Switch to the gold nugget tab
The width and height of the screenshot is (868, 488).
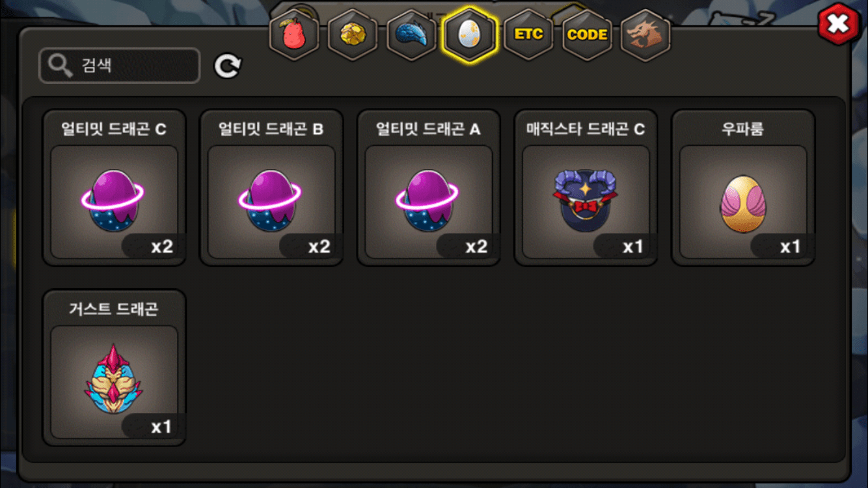pos(352,34)
